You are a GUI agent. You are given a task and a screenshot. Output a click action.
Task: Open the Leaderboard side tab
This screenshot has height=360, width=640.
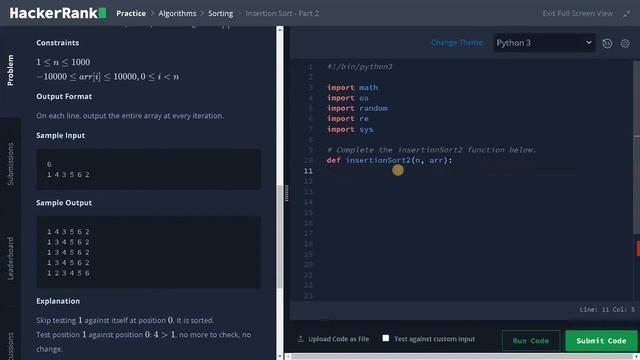point(10,258)
